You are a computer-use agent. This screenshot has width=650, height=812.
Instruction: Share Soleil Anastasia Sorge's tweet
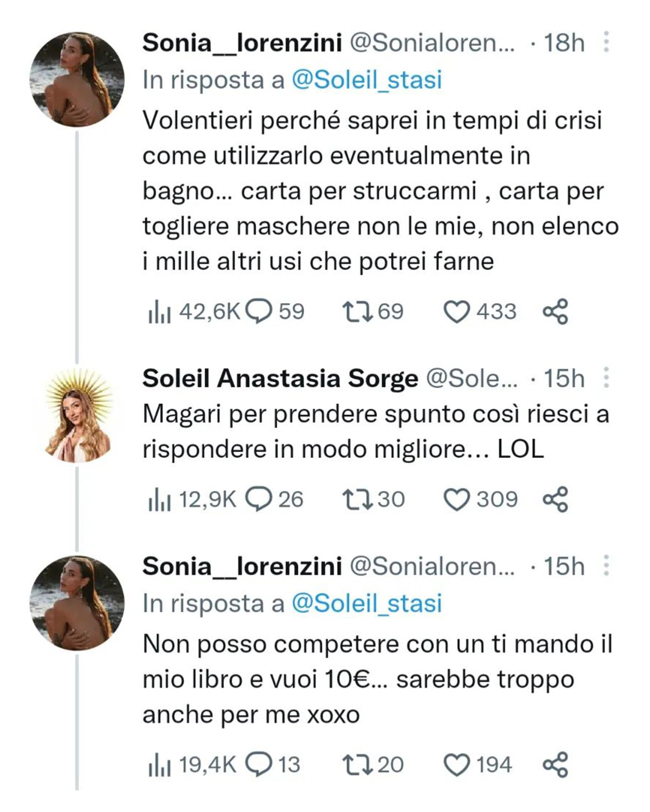tap(555, 499)
